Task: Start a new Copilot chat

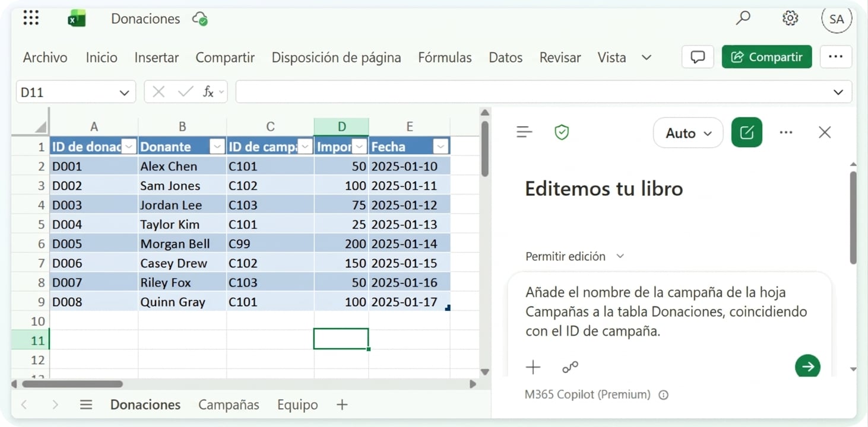Action: point(747,132)
